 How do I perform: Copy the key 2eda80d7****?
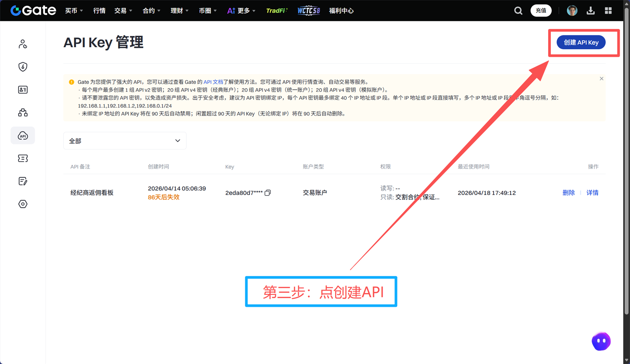click(268, 193)
